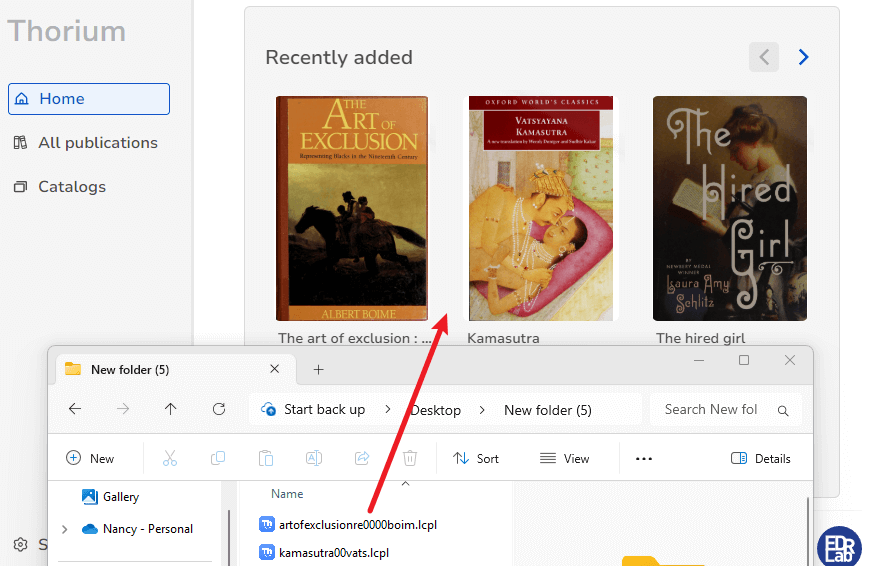Click Start back up breadcrumb
Screen dimensions: 879x566
point(325,410)
